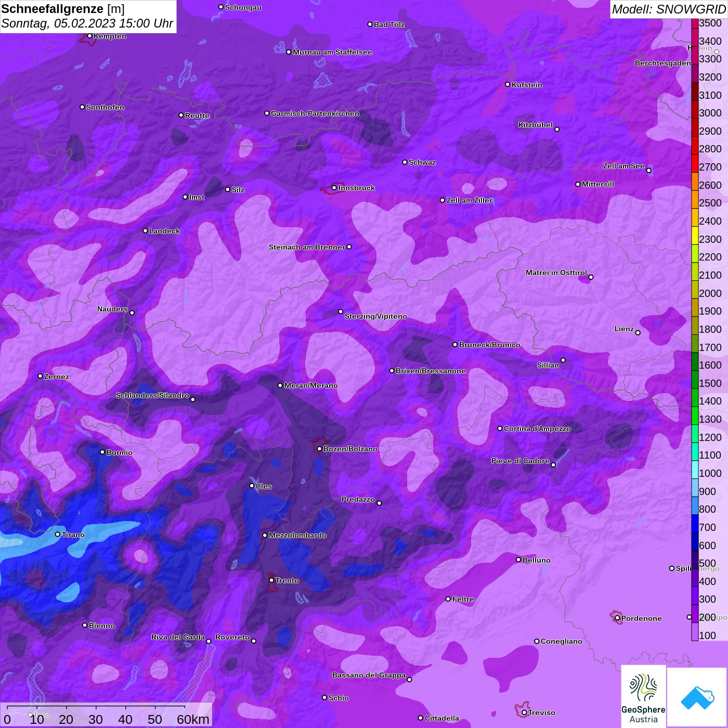Click the Modell: SNOWGRID label
The image size is (728, 728).
669,9
